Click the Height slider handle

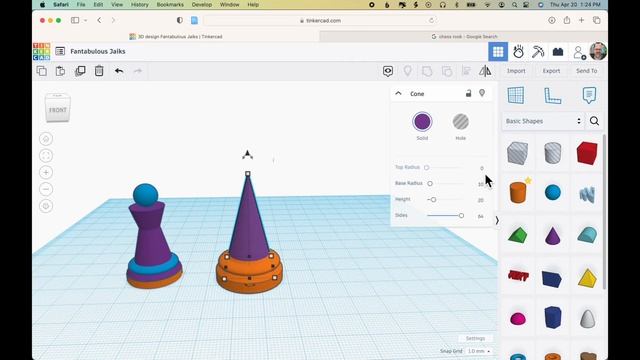click(x=433, y=200)
